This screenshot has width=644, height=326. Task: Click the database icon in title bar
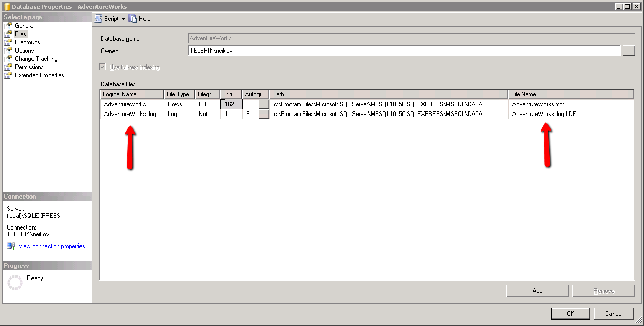[x=6, y=7]
